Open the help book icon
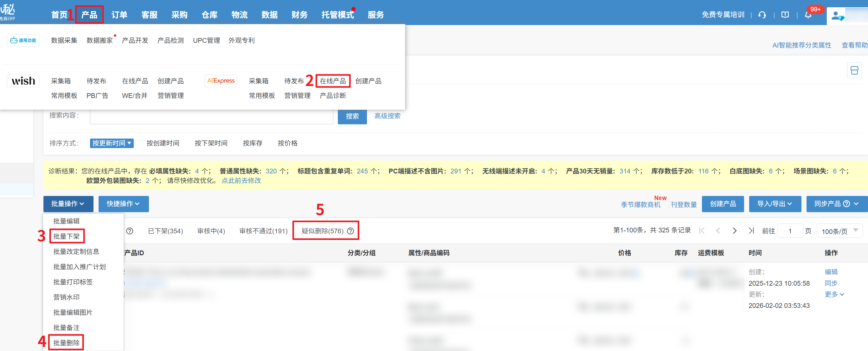The width and height of the screenshot is (868, 351). click(x=785, y=15)
